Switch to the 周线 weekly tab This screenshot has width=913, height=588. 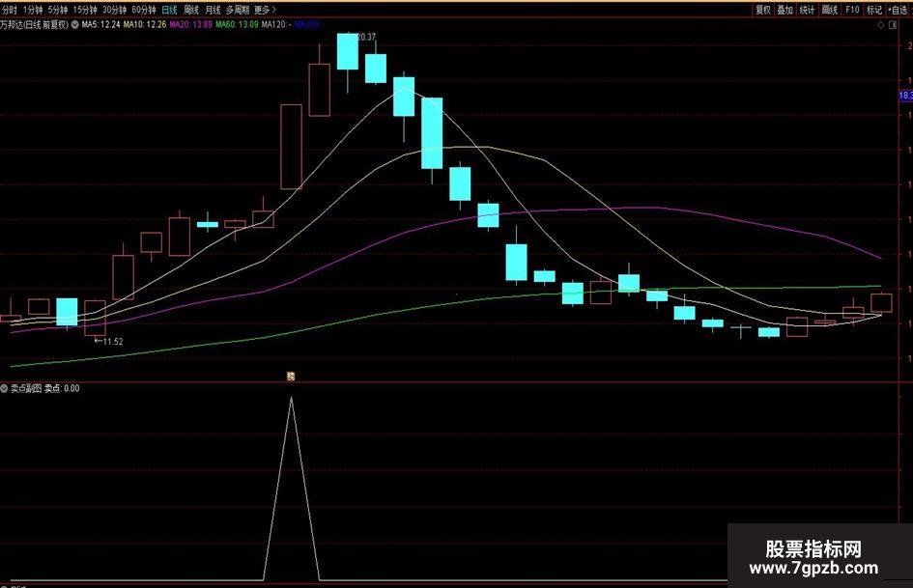pos(191,10)
